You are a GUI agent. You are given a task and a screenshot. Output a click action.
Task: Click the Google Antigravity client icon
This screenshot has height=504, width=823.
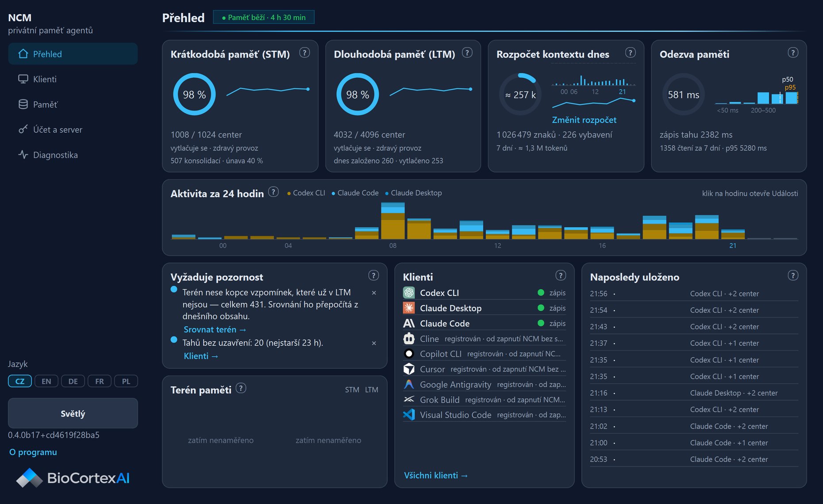click(409, 384)
